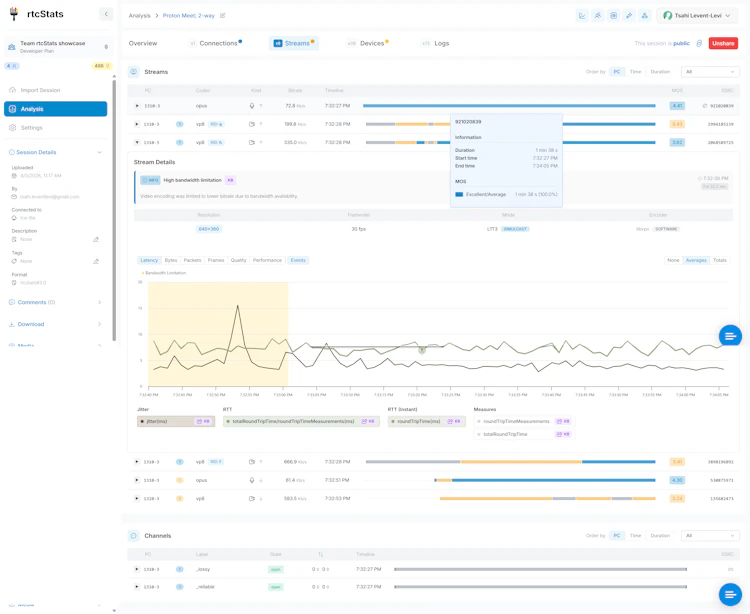
Task: Edit the Tags pencil icon
Action: tap(96, 261)
